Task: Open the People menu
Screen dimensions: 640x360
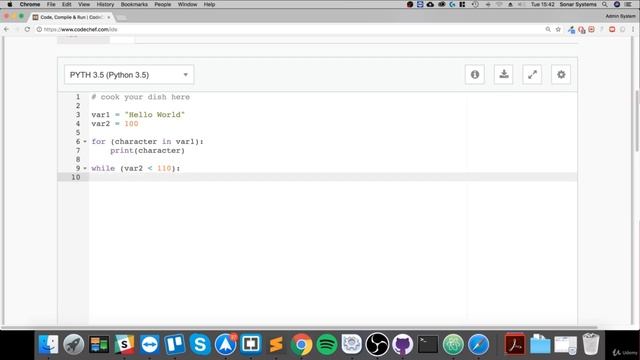Action: coord(162,4)
